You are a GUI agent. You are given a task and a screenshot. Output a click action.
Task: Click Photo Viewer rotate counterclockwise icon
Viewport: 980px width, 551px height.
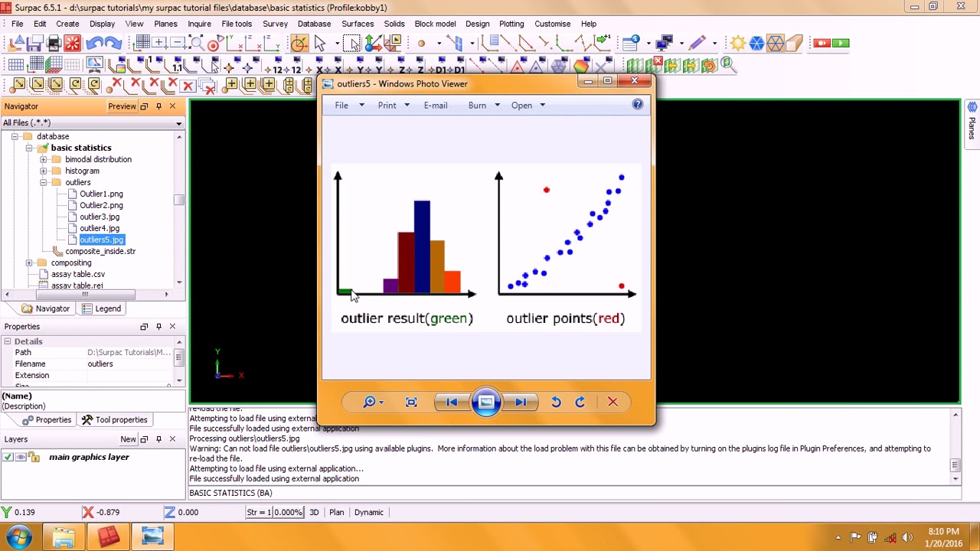(556, 403)
